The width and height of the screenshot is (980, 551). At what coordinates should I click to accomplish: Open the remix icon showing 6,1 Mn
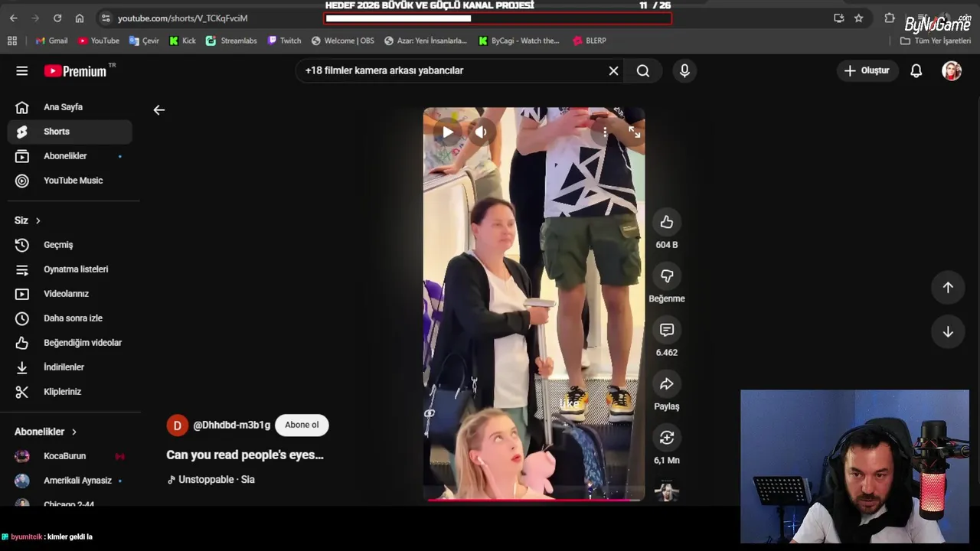click(x=667, y=438)
